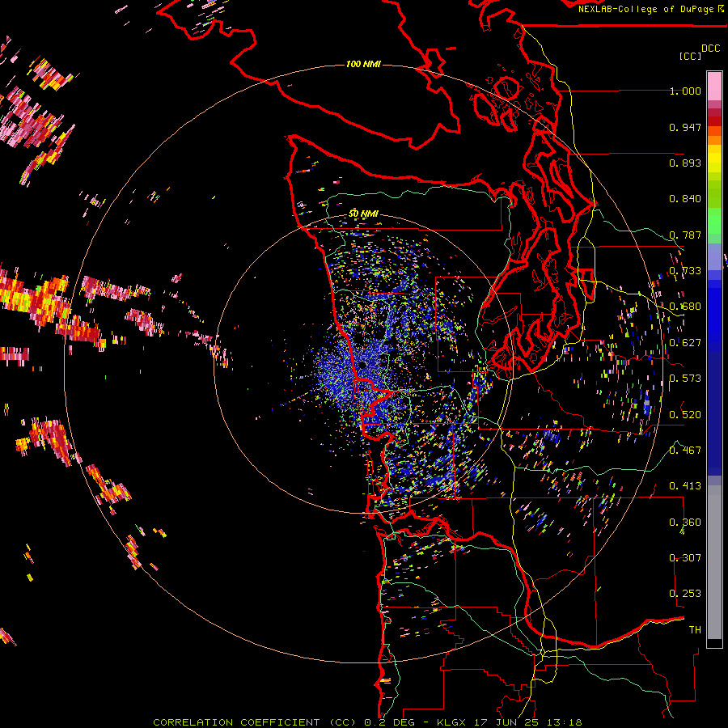728x728 pixels.
Task: Click the TH threshold label
Action: (695, 630)
